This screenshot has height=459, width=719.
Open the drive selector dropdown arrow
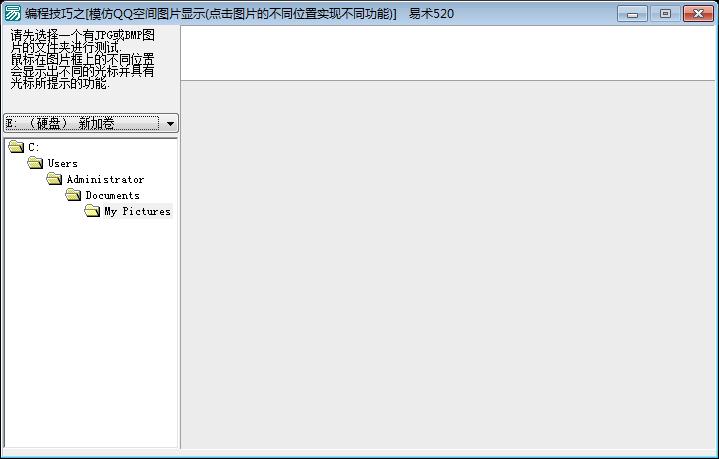click(170, 123)
